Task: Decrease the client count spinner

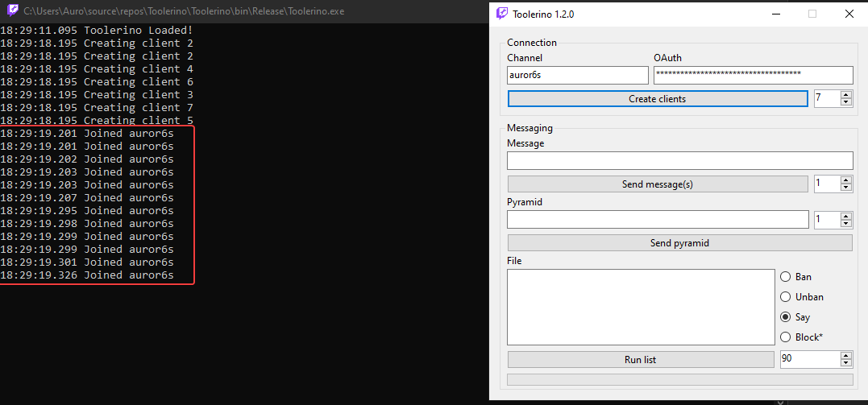Action: (846, 102)
